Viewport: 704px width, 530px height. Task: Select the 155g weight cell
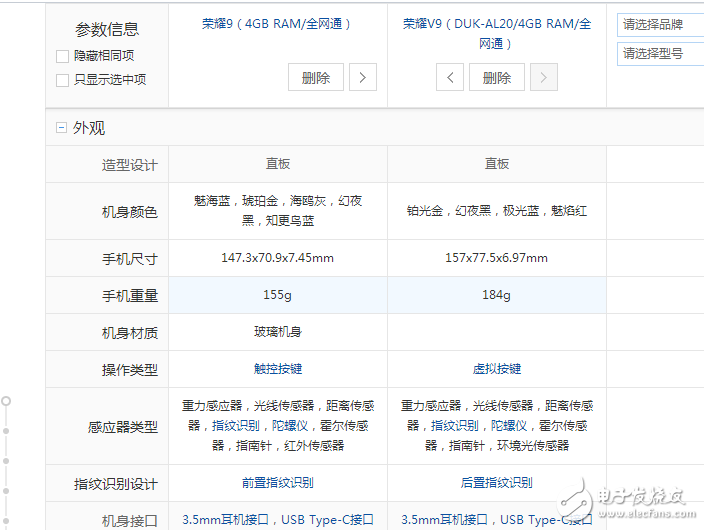click(277, 295)
